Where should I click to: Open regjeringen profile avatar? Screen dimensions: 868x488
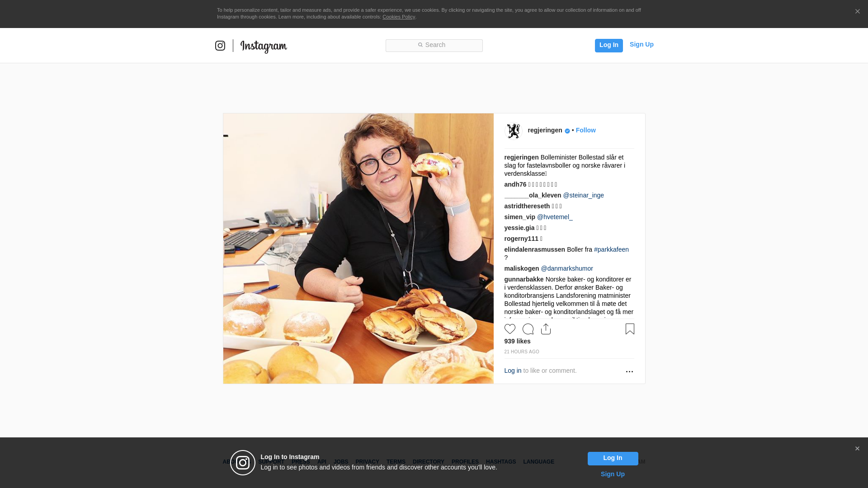(x=514, y=131)
